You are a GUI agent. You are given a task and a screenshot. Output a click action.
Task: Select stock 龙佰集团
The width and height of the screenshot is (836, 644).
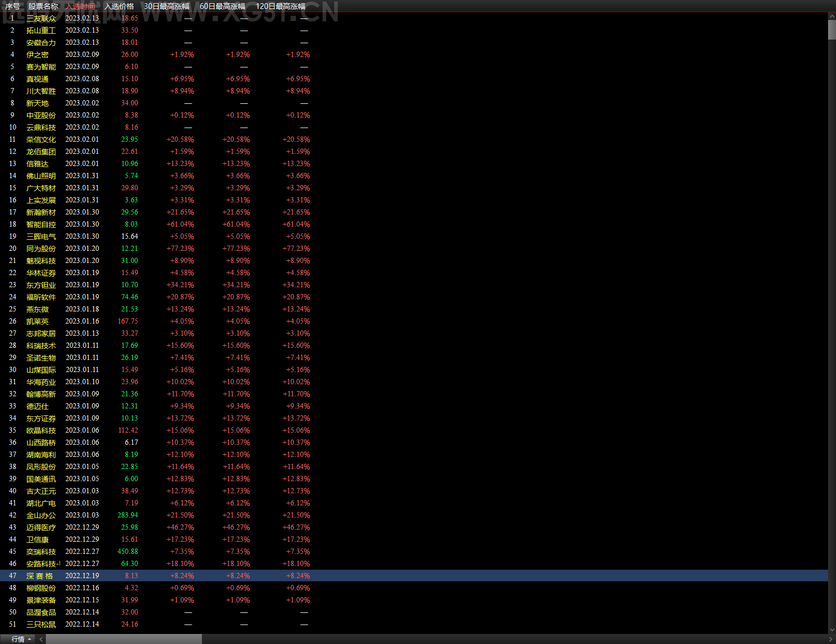pyautogui.click(x=41, y=152)
